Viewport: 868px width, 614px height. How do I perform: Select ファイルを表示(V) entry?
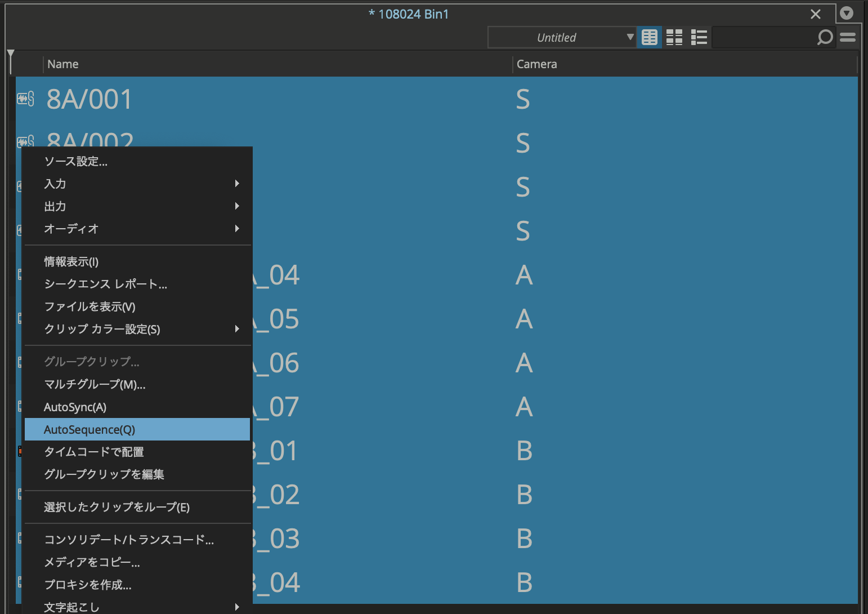tap(137, 306)
